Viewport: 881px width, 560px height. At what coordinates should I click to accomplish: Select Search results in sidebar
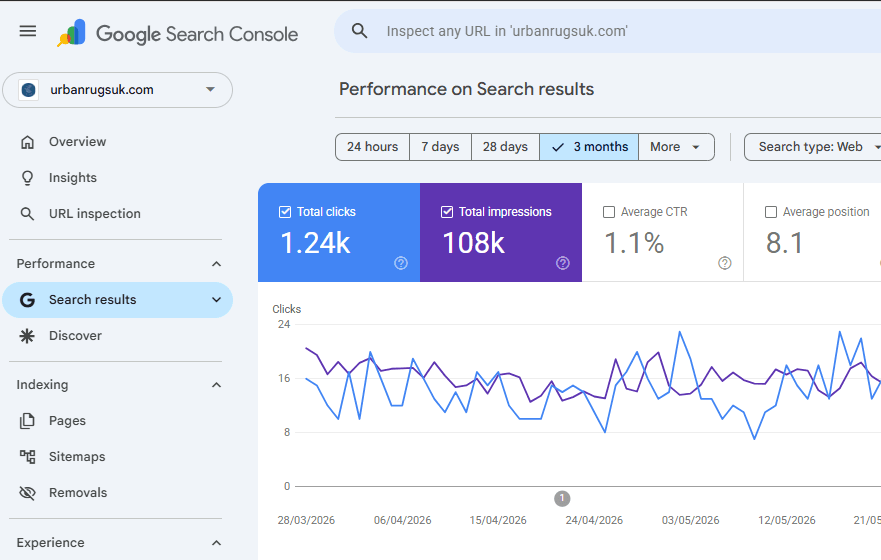click(x=117, y=300)
